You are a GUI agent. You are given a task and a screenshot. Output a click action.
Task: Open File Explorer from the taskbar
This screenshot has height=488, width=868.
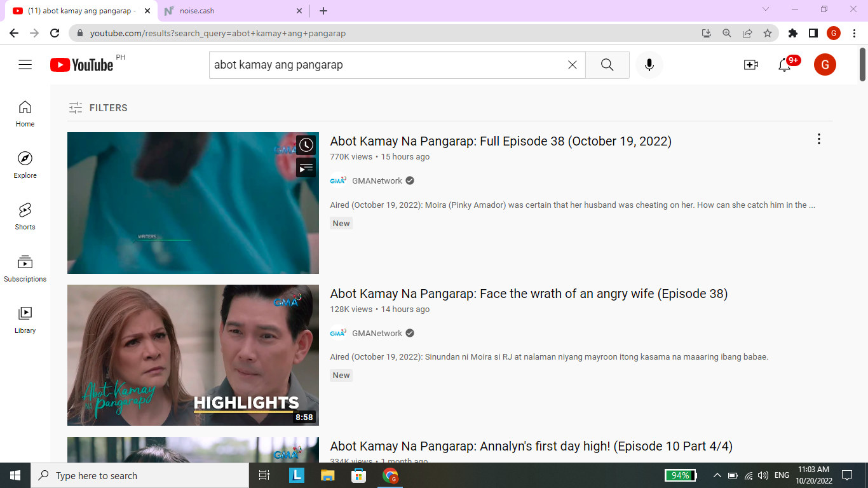click(327, 475)
